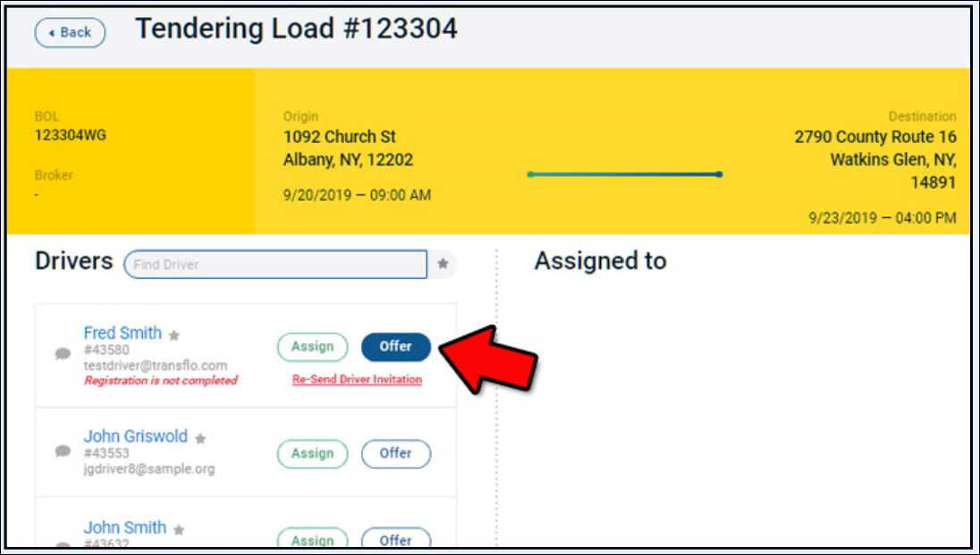980x555 pixels.
Task: Open John Griswold driver profile link
Action: pyautogui.click(x=135, y=437)
